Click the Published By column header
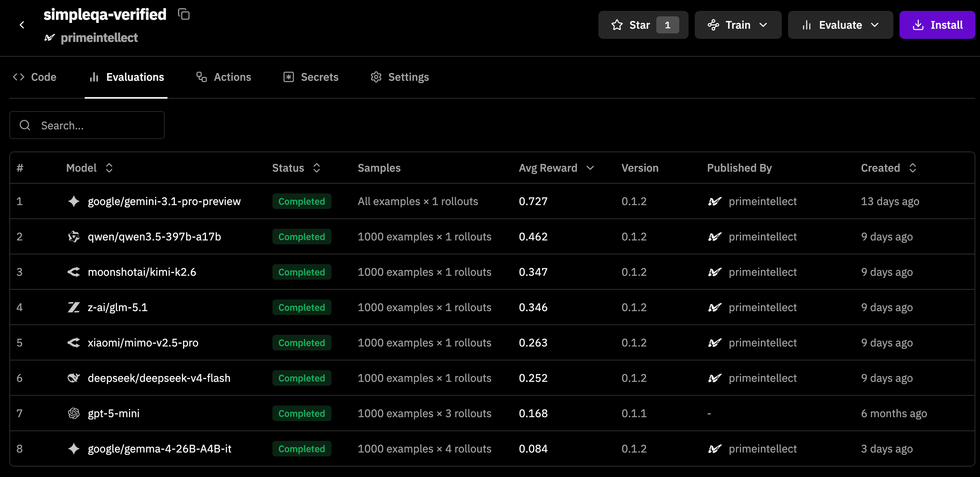The width and height of the screenshot is (980, 477). coord(739,168)
